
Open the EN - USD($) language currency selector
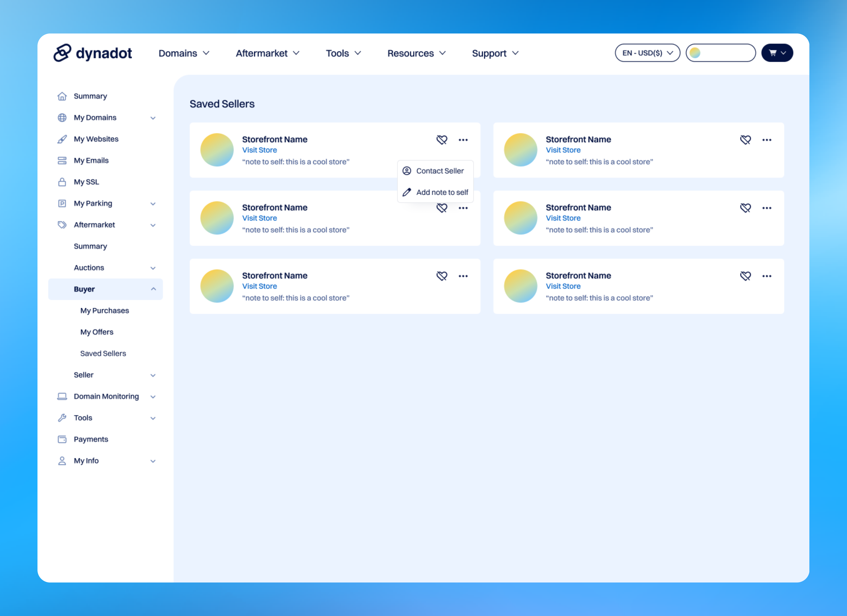648,53
